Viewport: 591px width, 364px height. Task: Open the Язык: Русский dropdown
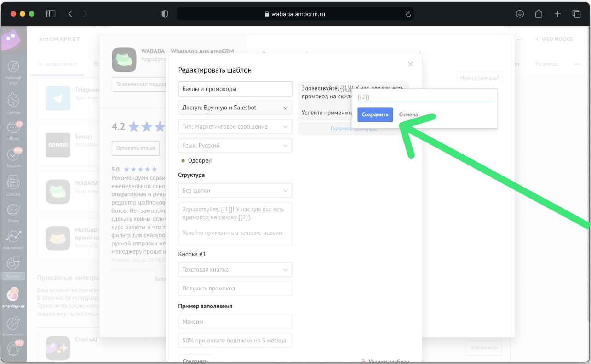(235, 145)
